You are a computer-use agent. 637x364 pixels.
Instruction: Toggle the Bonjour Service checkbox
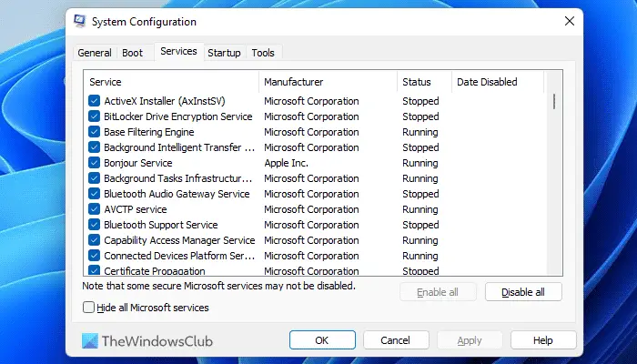[94, 163]
